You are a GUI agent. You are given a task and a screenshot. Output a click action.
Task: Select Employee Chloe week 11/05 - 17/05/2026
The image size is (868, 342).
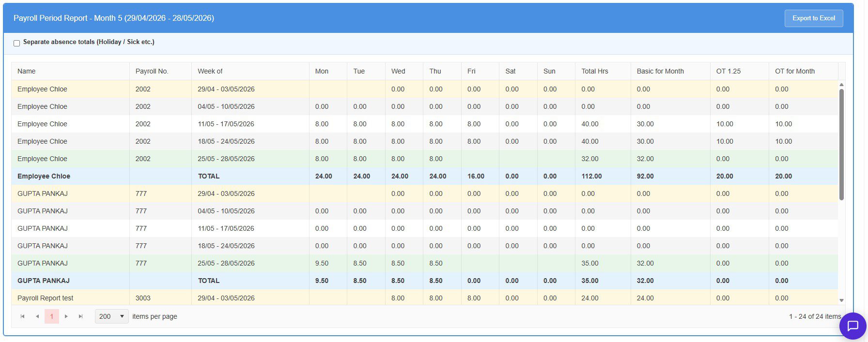click(x=425, y=124)
